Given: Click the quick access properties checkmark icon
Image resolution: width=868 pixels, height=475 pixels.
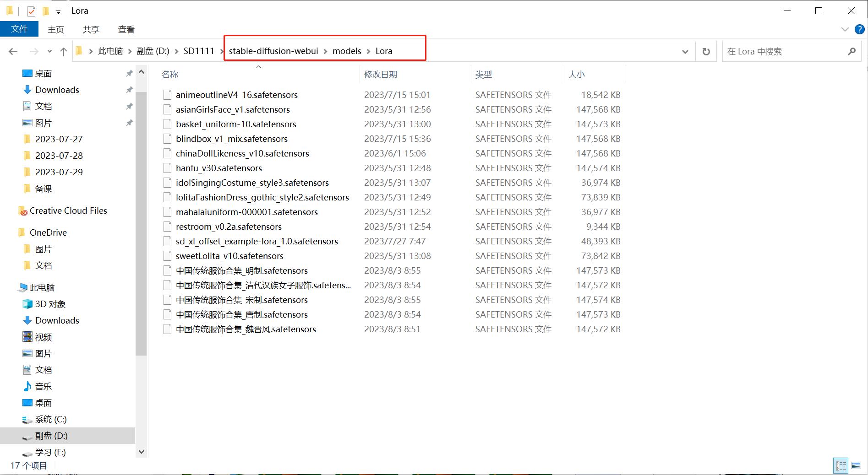Looking at the screenshot, I should (31, 11).
